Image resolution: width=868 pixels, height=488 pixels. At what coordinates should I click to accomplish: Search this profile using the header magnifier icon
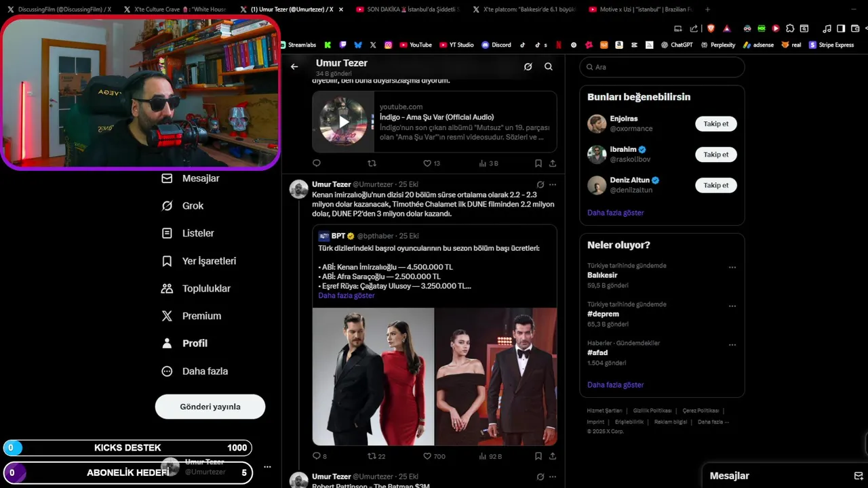coord(549,66)
